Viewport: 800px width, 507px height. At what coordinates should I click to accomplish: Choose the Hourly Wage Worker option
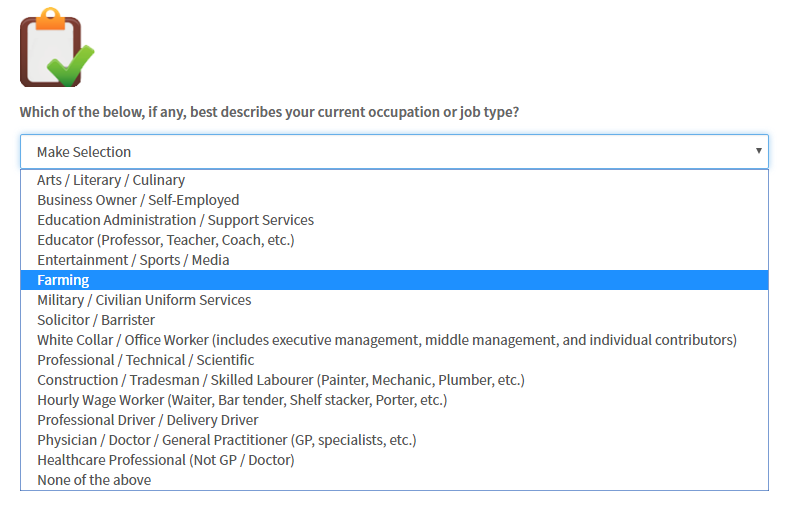point(242,400)
